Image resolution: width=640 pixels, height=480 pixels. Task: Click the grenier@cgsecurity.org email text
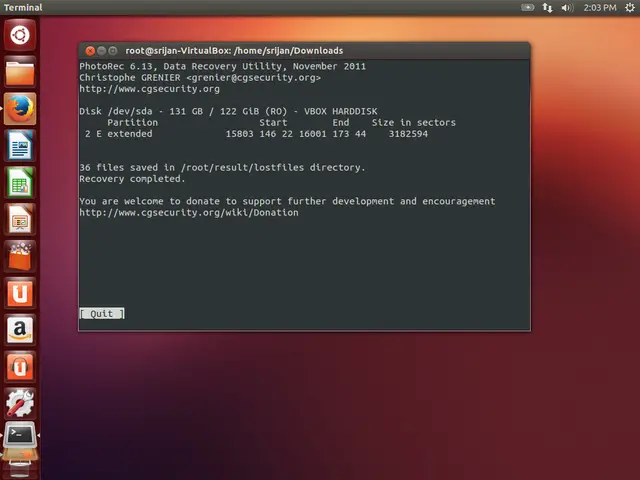[253, 78]
